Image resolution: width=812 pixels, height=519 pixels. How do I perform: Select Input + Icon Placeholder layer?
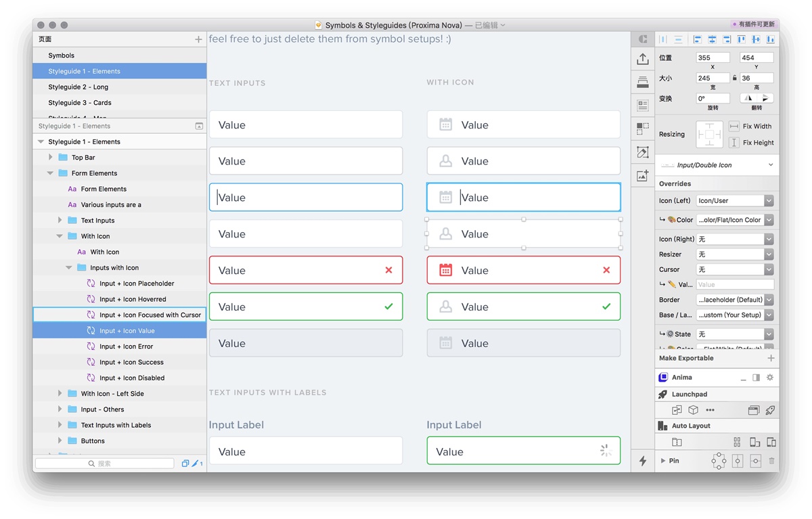[119, 284]
